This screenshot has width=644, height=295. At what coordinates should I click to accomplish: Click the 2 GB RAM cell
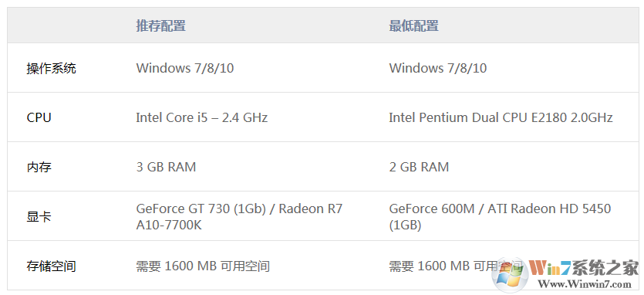tap(419, 167)
